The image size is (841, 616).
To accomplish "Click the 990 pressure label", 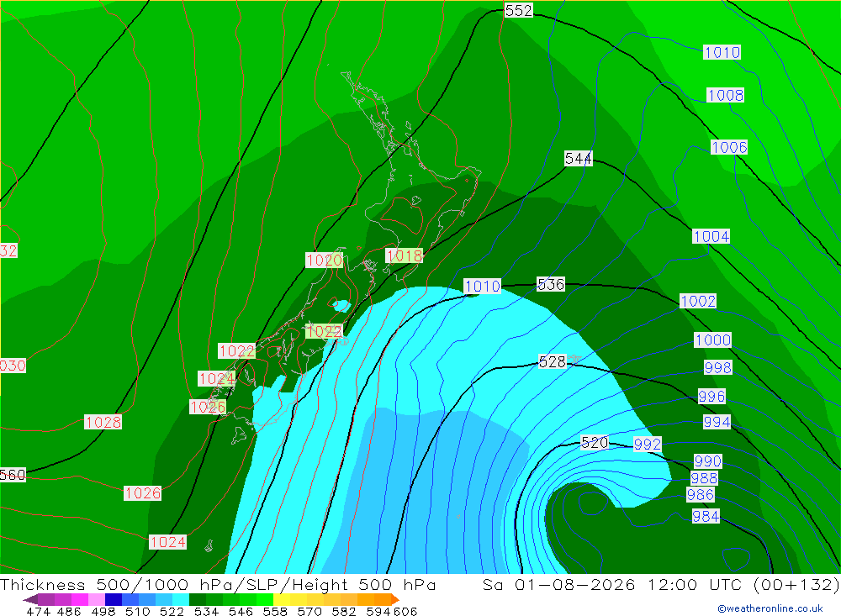I will tap(708, 461).
